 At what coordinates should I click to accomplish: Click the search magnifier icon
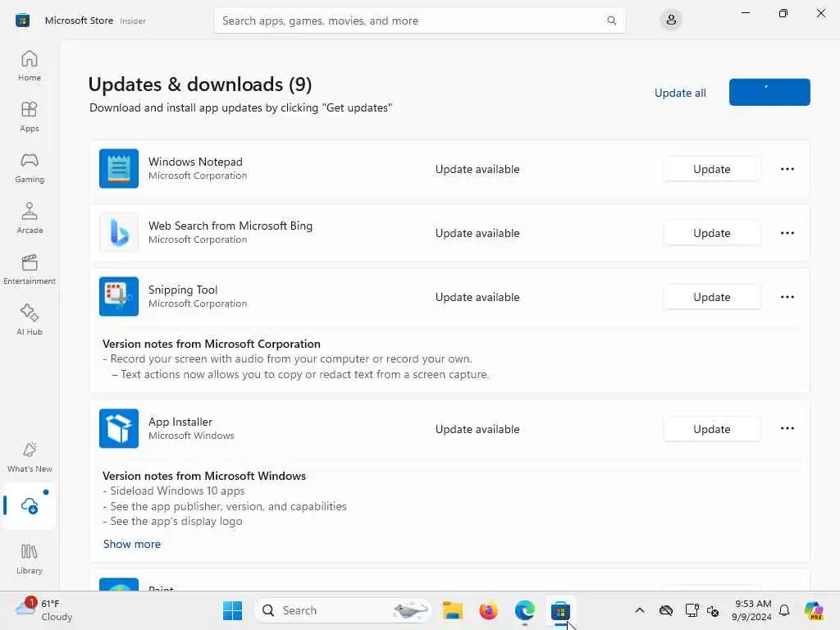click(x=611, y=21)
